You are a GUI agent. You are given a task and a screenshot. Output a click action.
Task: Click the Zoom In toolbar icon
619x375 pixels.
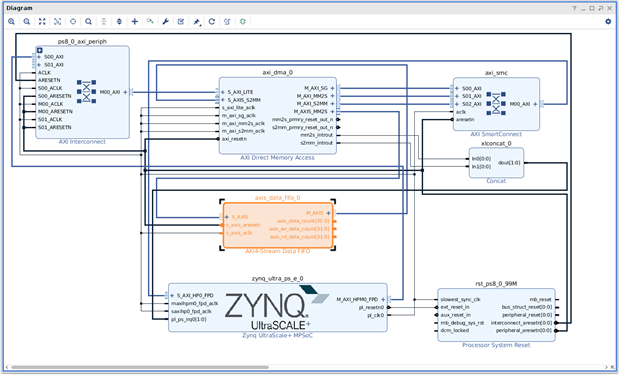click(11, 22)
